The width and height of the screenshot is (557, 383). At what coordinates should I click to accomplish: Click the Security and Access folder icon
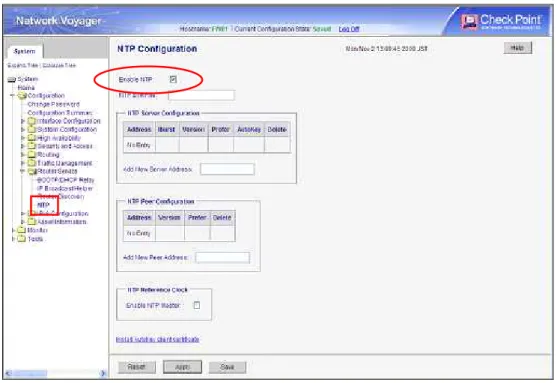(32, 146)
